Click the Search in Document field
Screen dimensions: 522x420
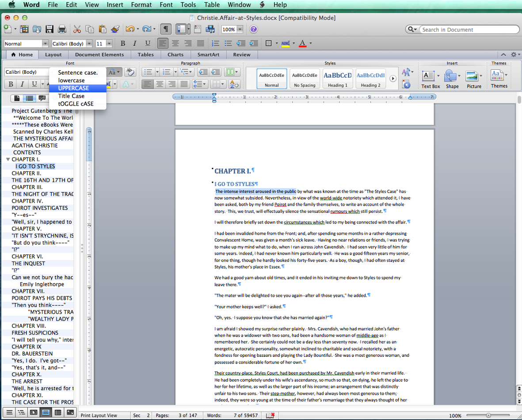tap(468, 30)
